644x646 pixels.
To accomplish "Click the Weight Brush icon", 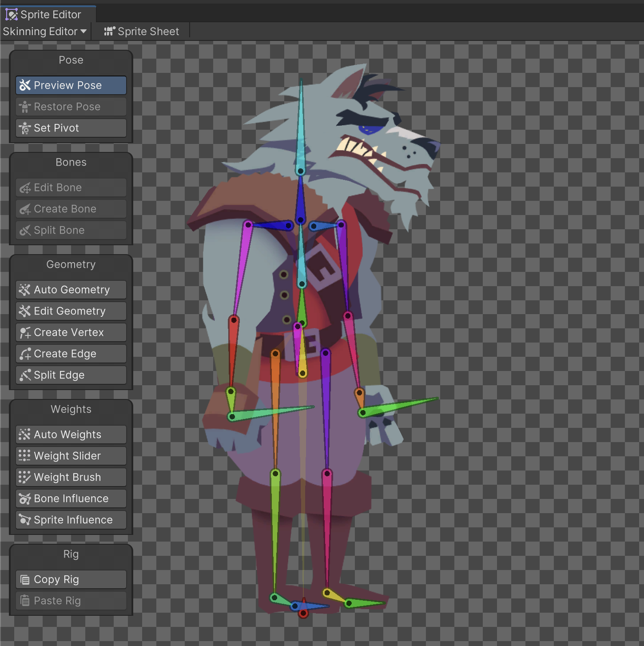I will (25, 477).
